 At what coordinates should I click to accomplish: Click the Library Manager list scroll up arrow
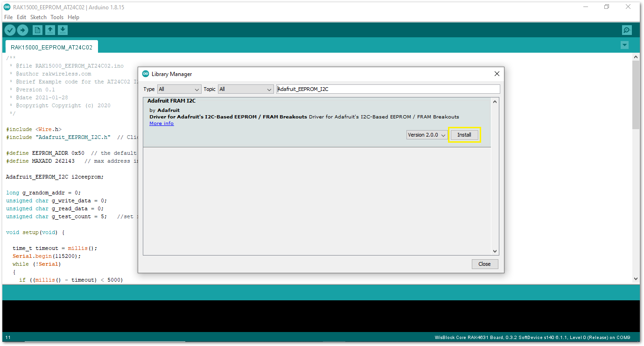(x=495, y=102)
